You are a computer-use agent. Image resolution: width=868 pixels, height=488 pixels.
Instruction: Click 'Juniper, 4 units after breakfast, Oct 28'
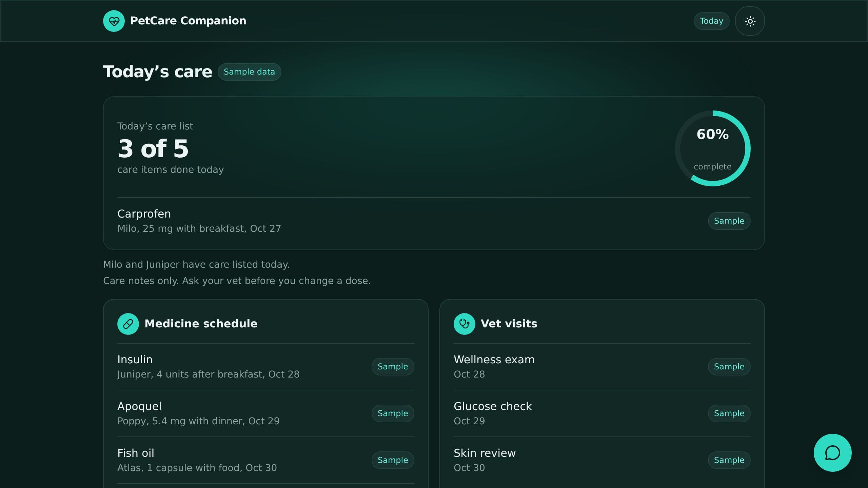click(208, 374)
